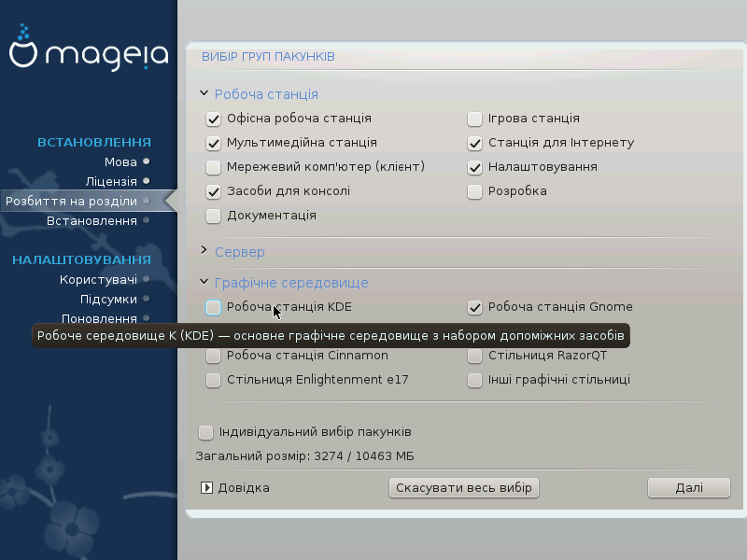Uncheck Офісна робоча станція
The width and height of the screenshot is (747, 560).
click(214, 119)
